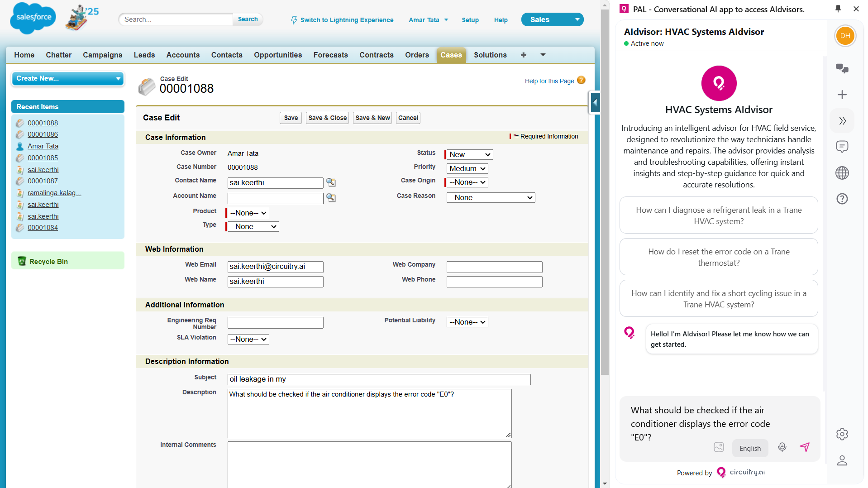Open the Accounts tab
868x488 pixels.
click(x=183, y=55)
